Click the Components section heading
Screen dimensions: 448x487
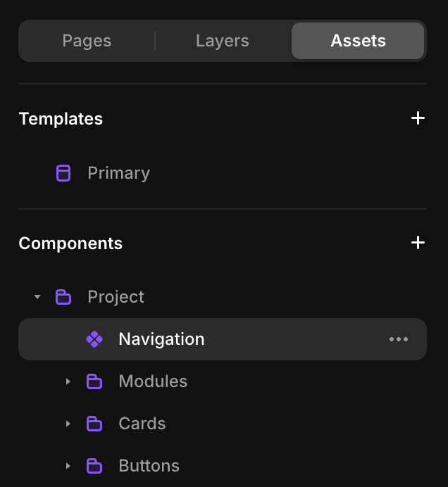pyautogui.click(x=70, y=243)
